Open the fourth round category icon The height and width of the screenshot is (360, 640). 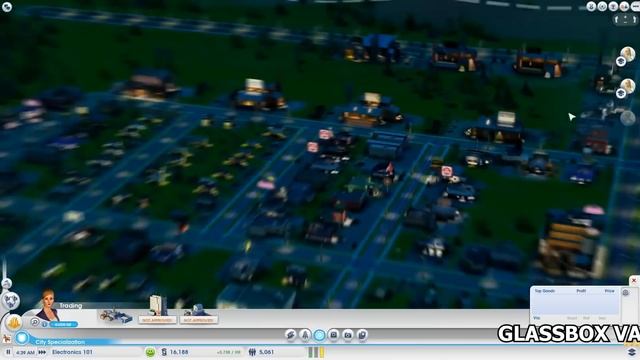pos(334,335)
